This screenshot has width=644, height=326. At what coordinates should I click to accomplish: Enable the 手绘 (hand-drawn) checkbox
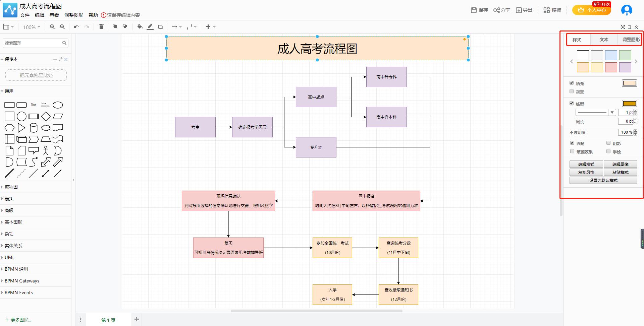[x=608, y=151]
